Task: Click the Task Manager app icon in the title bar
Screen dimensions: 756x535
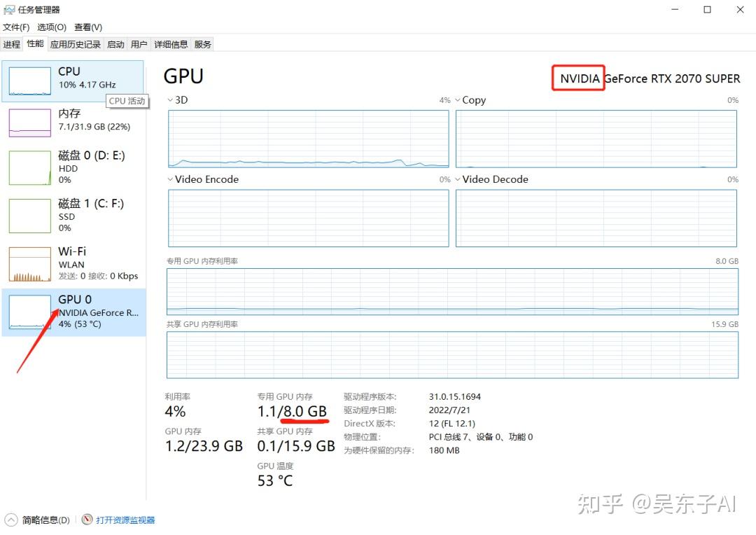Action: tap(9, 10)
